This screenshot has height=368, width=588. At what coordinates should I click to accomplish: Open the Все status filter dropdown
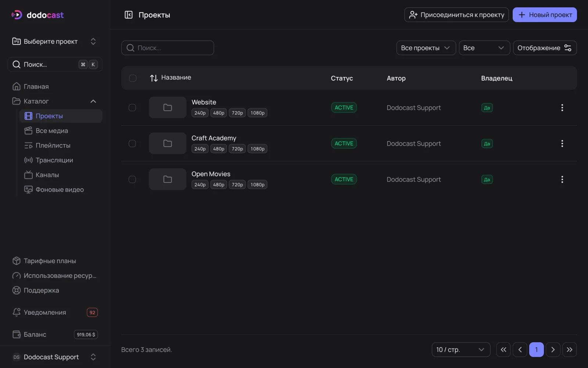484,48
